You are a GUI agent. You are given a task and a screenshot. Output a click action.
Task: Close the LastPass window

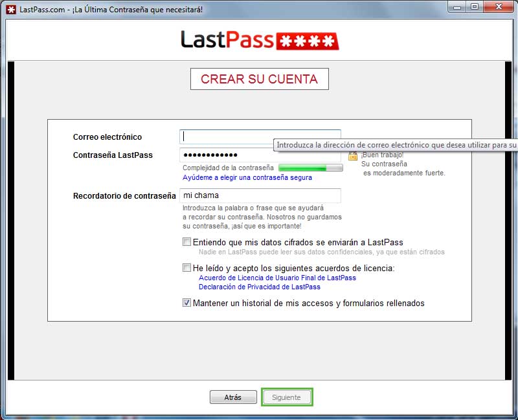499,6
